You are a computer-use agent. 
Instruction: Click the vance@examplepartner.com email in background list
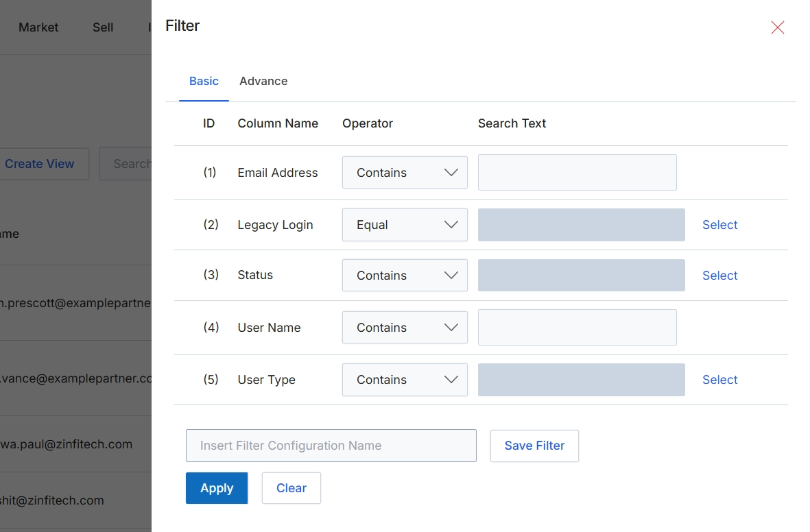[x=76, y=378]
